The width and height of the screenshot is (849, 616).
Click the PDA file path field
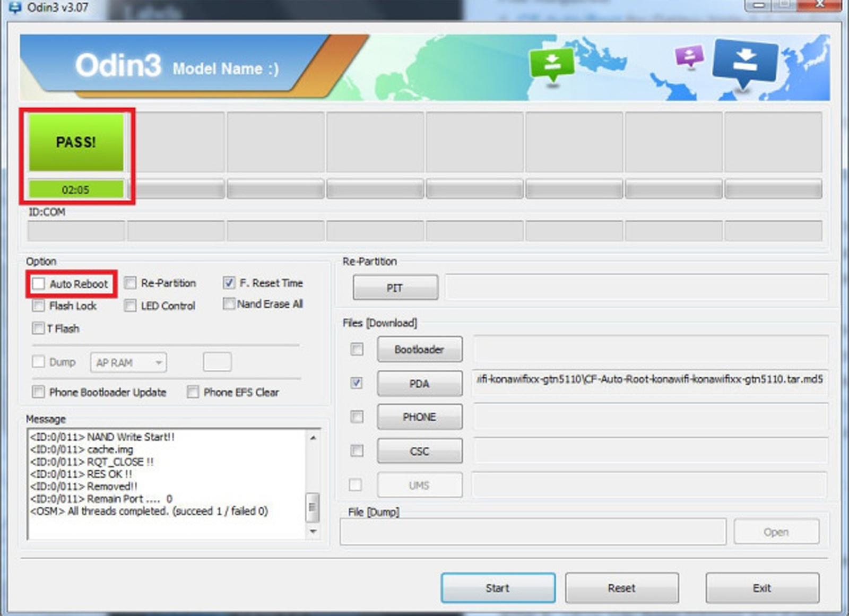point(650,383)
